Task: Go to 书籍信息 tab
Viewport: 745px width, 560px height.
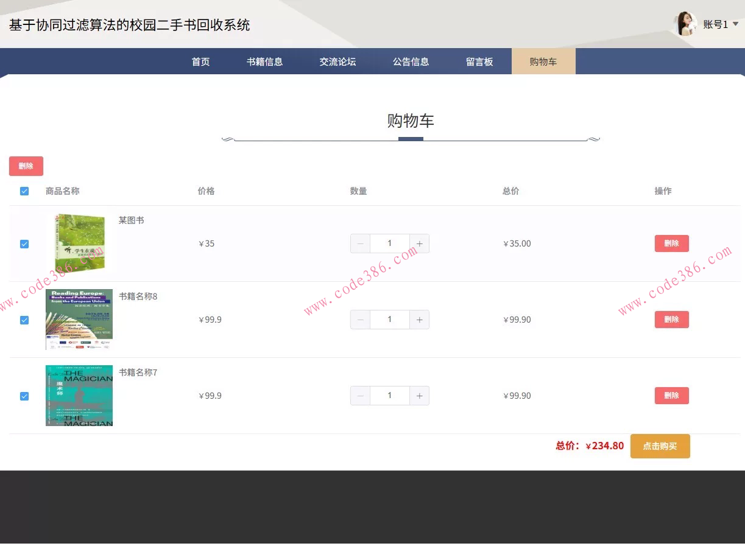Action: (x=264, y=61)
